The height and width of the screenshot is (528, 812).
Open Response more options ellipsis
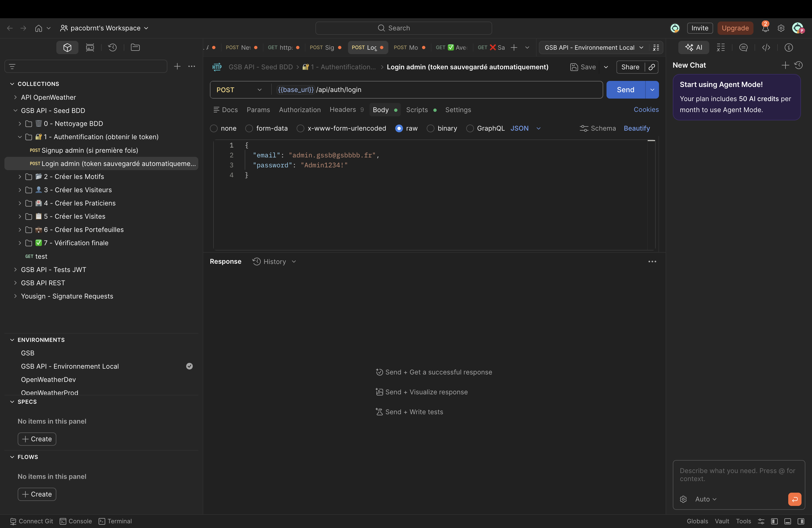pos(652,262)
